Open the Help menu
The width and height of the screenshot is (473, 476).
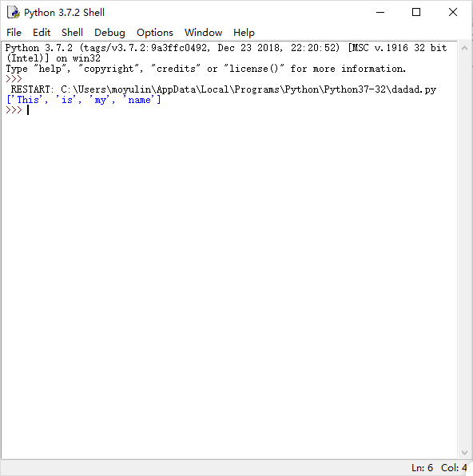(x=244, y=33)
